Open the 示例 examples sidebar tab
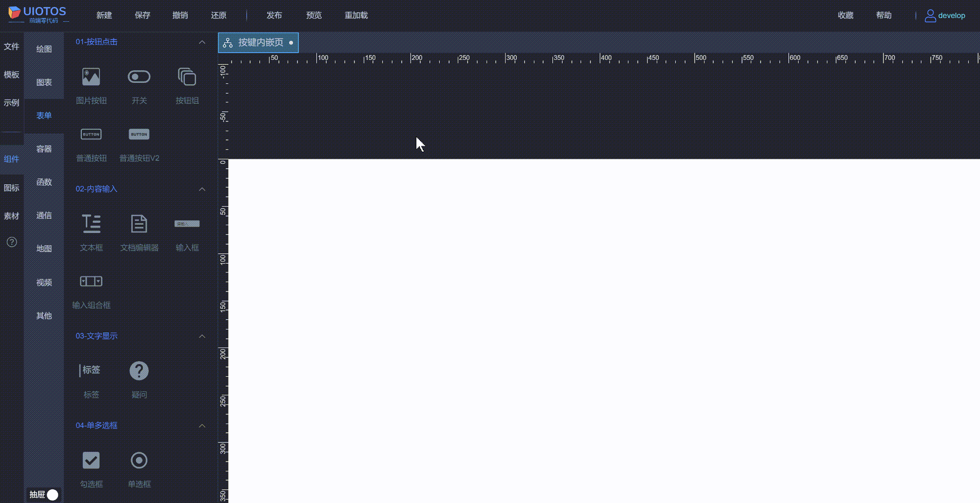 (x=12, y=103)
